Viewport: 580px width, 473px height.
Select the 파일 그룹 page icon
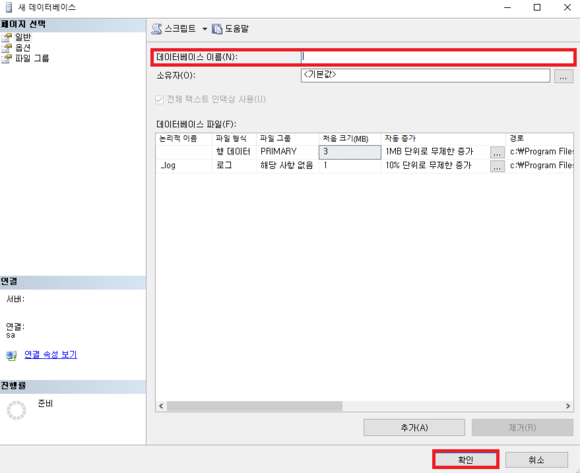point(7,58)
